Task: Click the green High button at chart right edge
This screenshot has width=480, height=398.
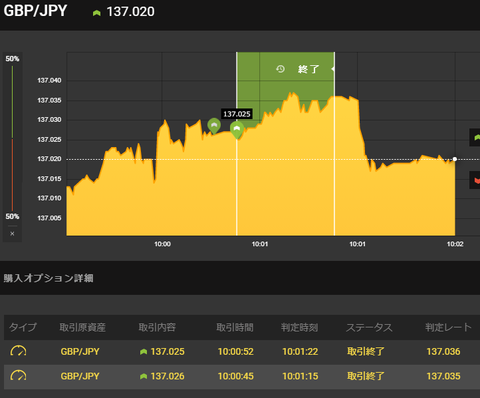Action: pyautogui.click(x=475, y=137)
